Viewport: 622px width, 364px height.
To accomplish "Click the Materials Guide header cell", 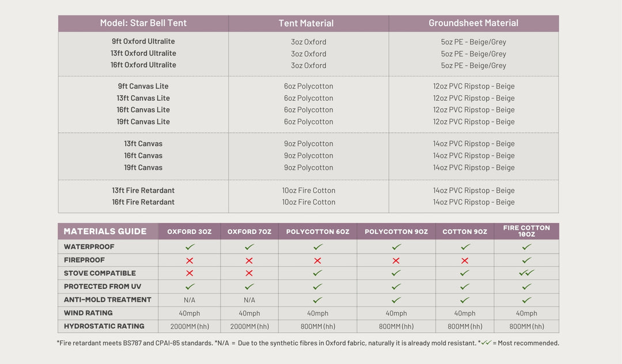I will pyautogui.click(x=105, y=232).
